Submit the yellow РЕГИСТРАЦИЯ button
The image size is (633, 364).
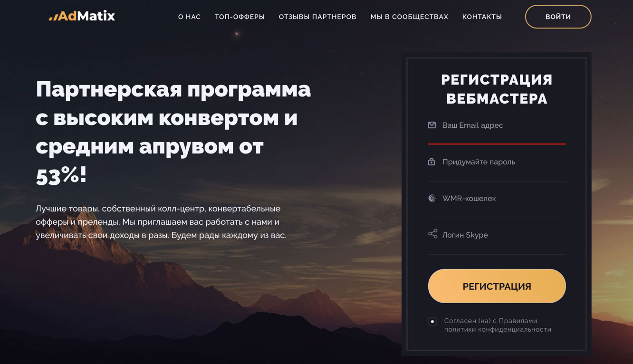[x=497, y=286]
